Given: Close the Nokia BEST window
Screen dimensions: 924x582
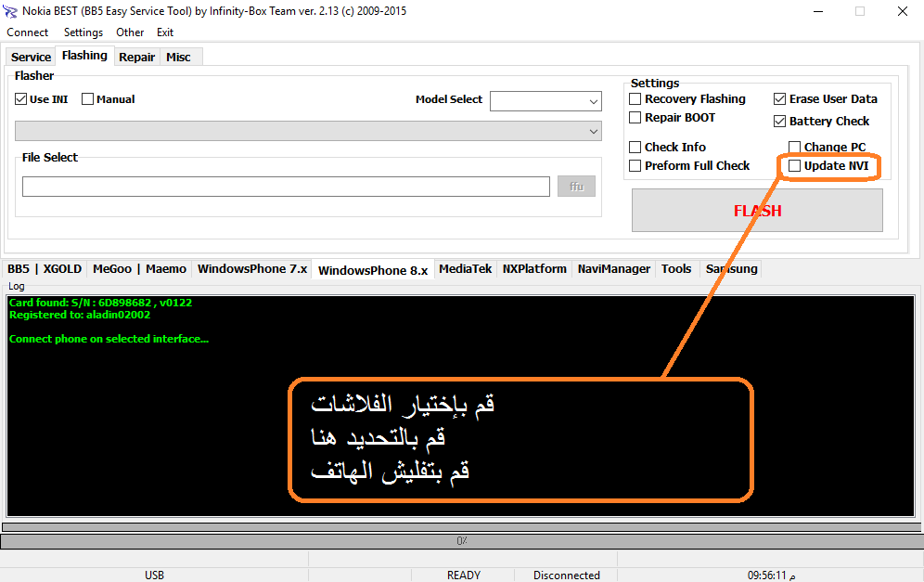Looking at the screenshot, I should pyautogui.click(x=902, y=11).
